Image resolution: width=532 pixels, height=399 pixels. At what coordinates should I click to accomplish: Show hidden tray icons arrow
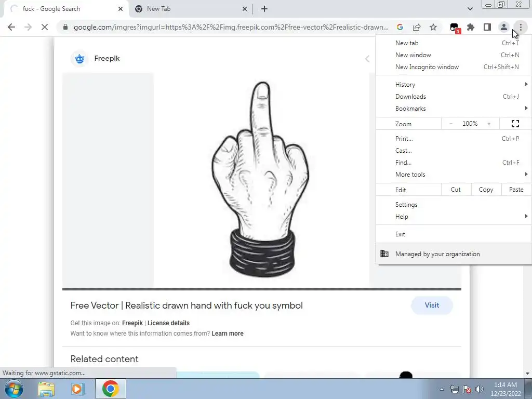[x=442, y=389]
